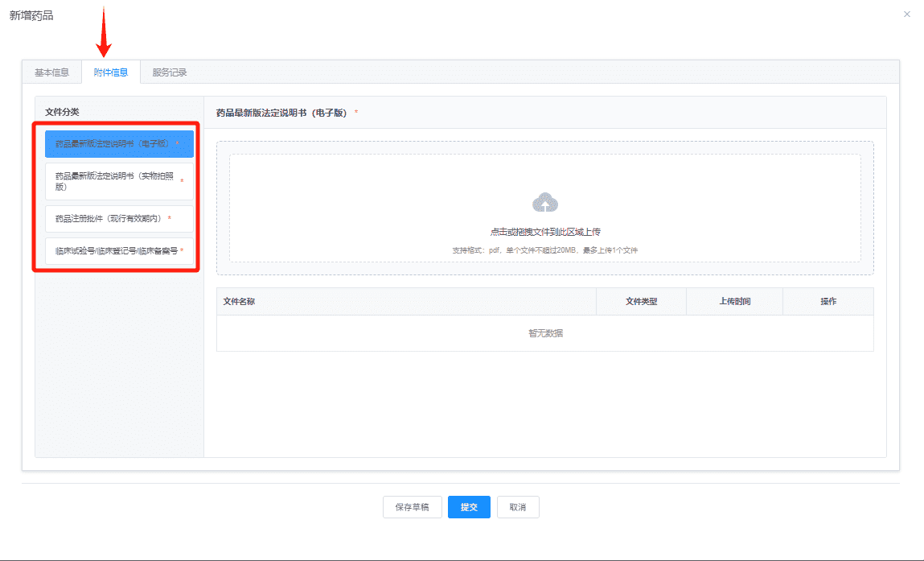Click the 文件分类 sidebar heading
Viewport: 924px width, 561px height.
(x=62, y=112)
